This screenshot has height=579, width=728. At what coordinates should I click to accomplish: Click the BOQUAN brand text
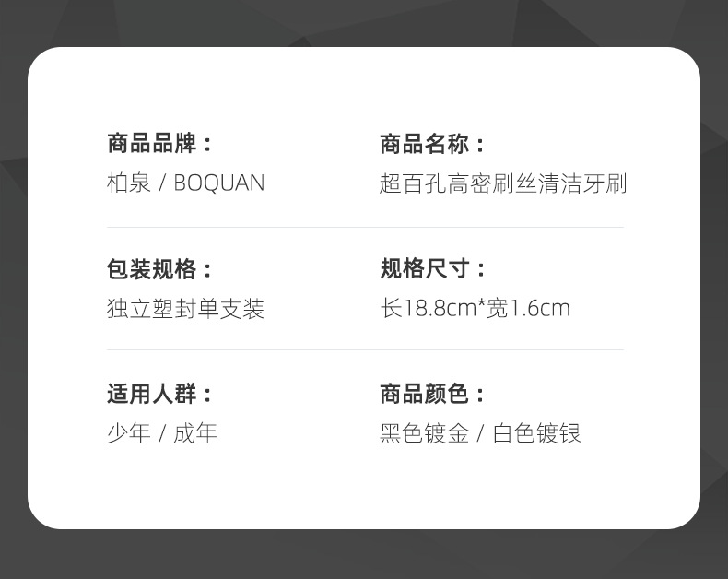[x=218, y=183]
